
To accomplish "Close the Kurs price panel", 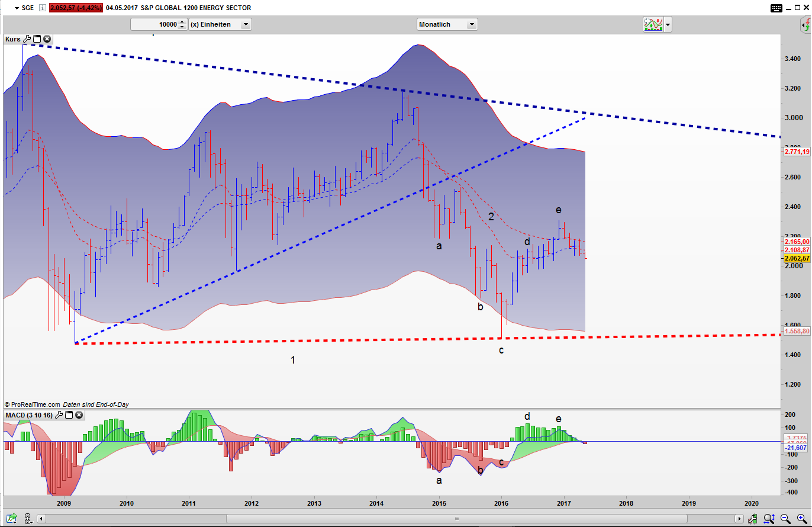I will click(x=47, y=39).
